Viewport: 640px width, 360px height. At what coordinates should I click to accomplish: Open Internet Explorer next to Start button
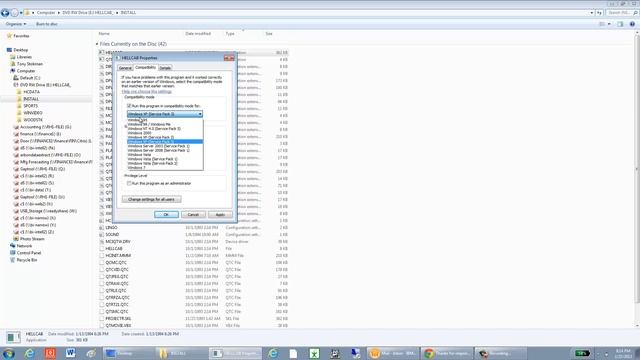pos(29,353)
